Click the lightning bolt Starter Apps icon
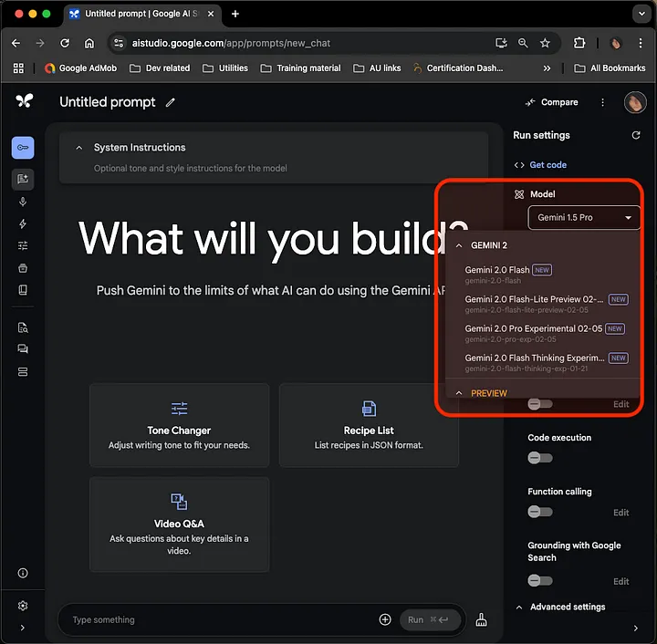657x644 pixels. [23, 223]
